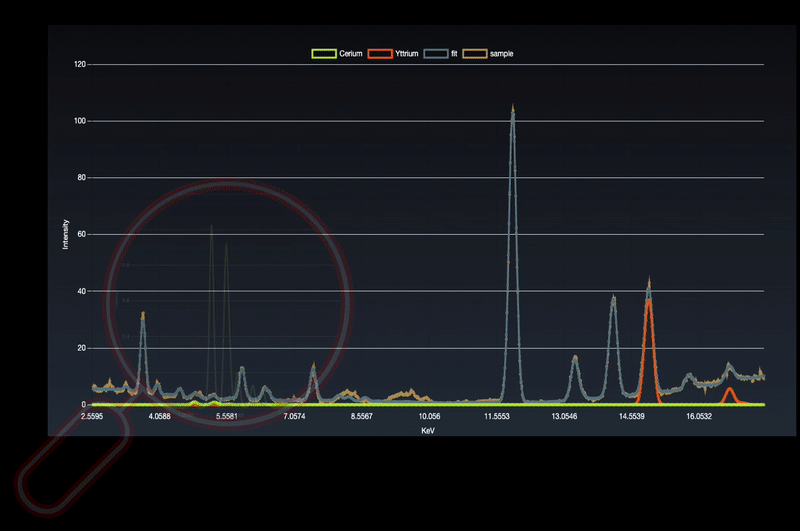The image size is (800, 531).
Task: Click the faint twin peaks inside the magnifier
Action: 219,311
